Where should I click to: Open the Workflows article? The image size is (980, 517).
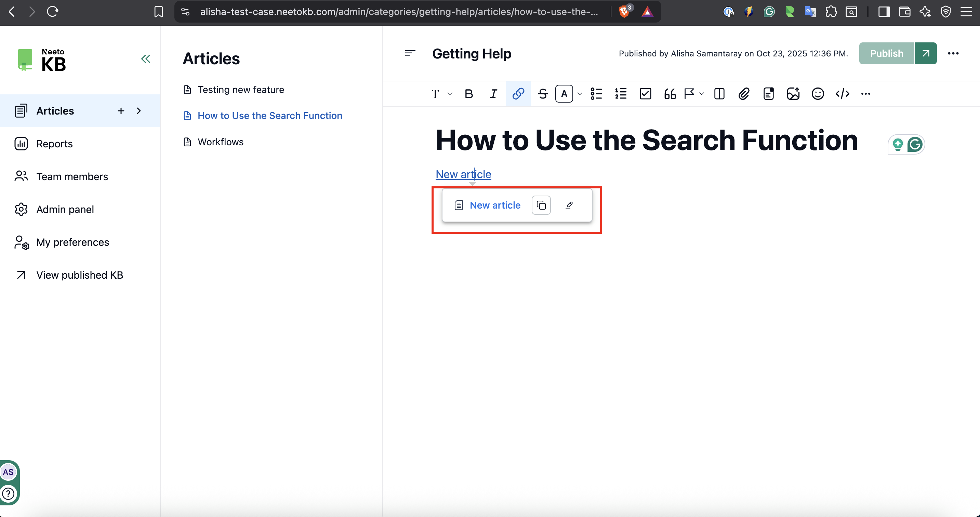(220, 142)
